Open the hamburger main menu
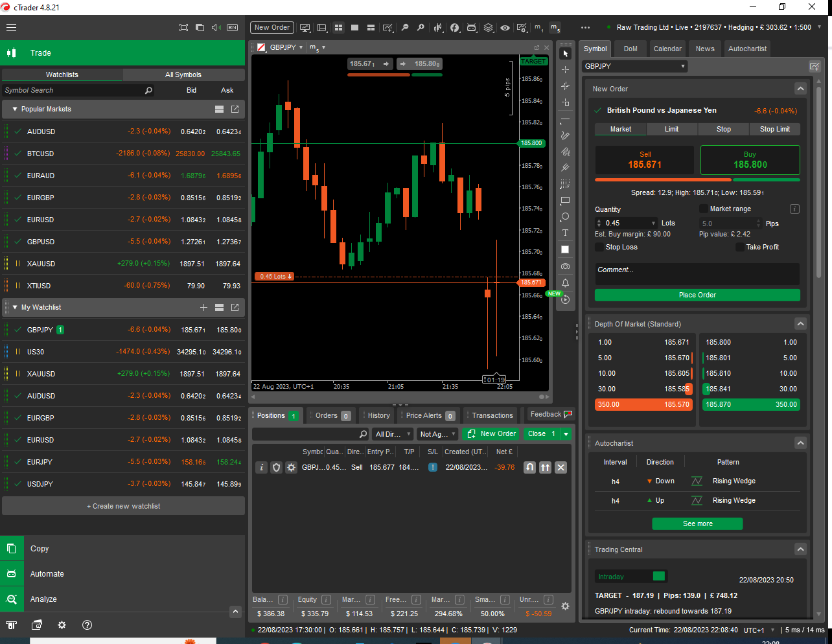Image resolution: width=832 pixels, height=644 pixels. (11, 27)
